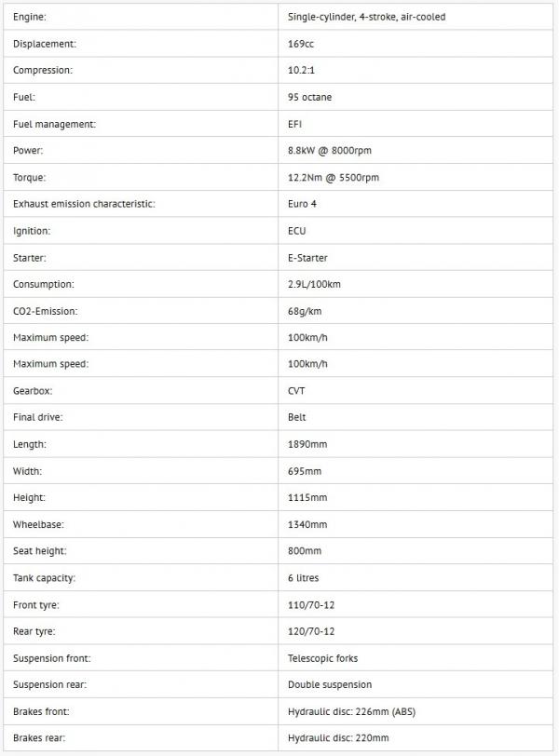Select the "Hydraulic disc: 226mm (ABS)" value

pos(351,711)
